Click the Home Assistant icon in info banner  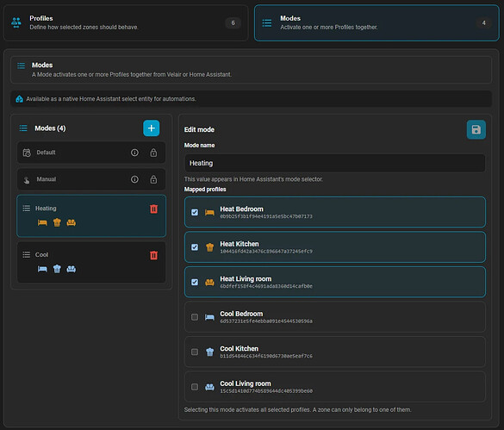19,99
